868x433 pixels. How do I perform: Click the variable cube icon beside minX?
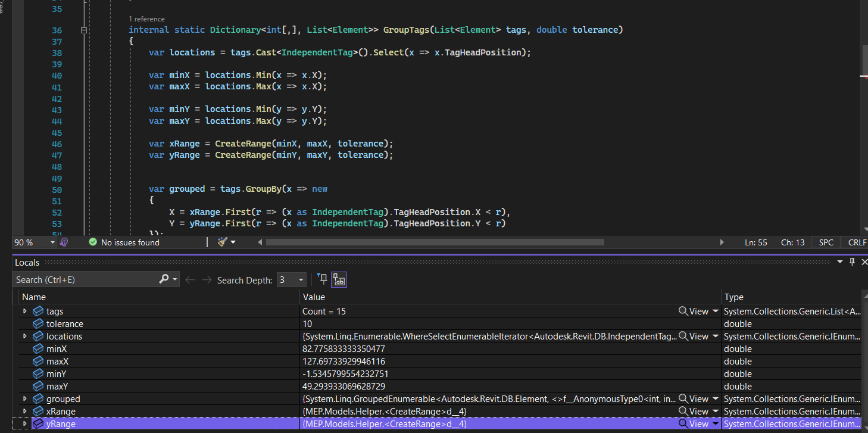click(38, 349)
